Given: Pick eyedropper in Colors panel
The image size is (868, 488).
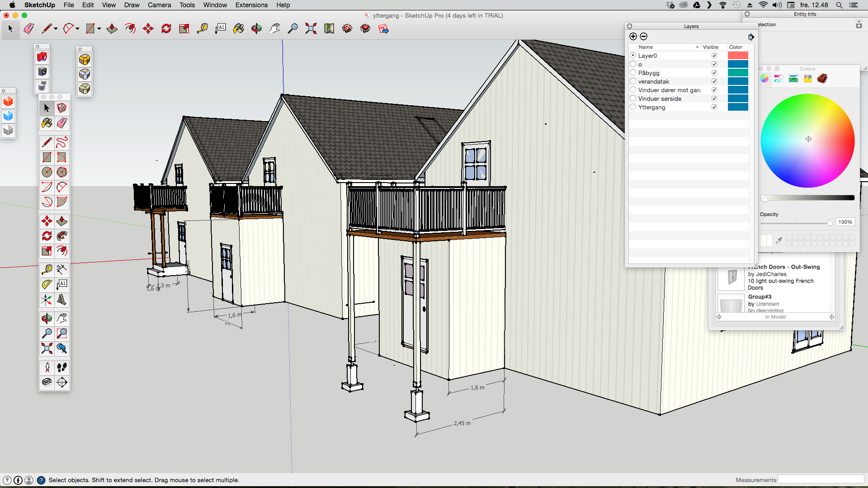Looking at the screenshot, I should tap(779, 240).
